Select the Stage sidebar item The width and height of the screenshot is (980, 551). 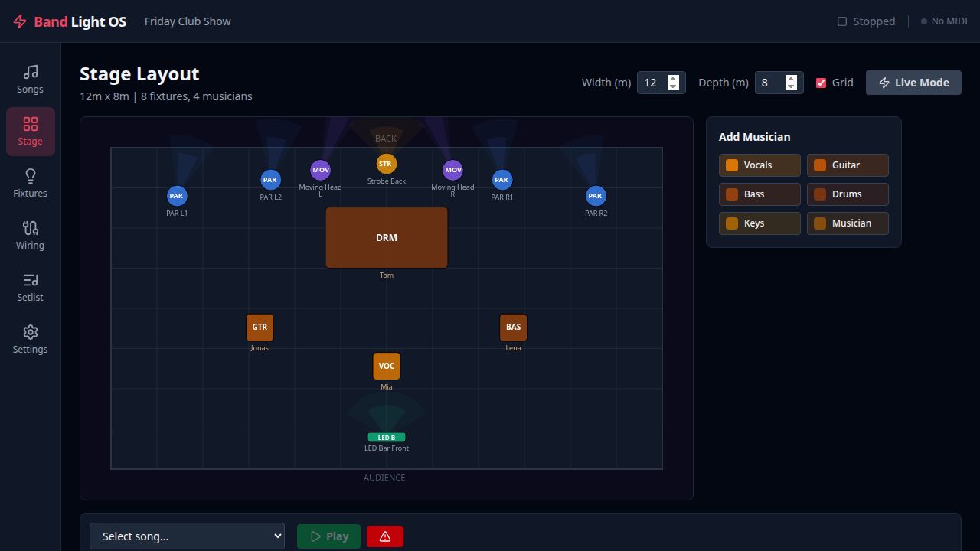(x=30, y=132)
